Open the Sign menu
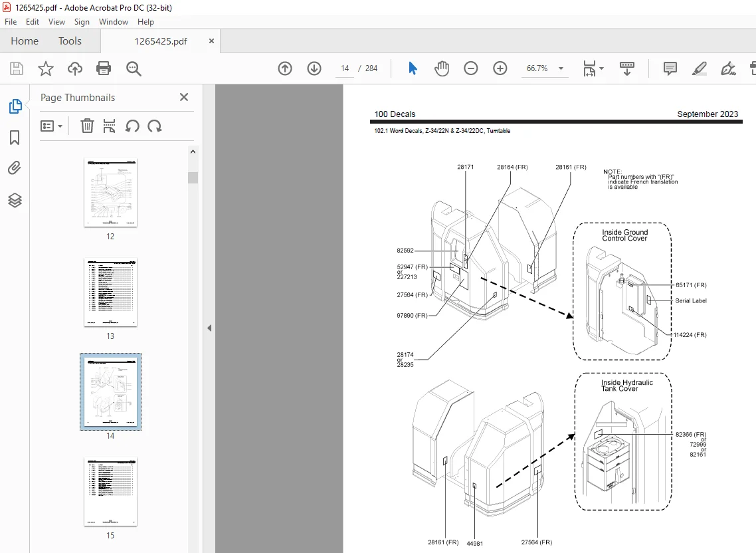756x553 pixels. 82,22
